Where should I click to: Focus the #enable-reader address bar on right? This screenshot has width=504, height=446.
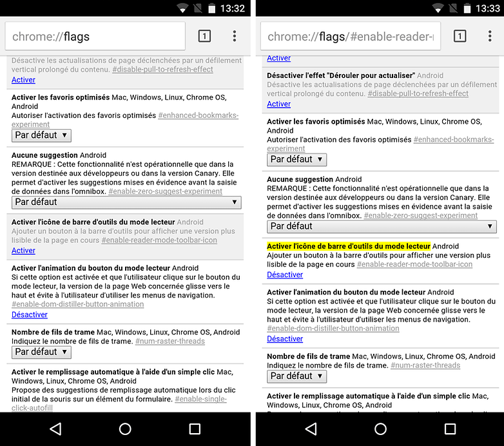[351, 36]
